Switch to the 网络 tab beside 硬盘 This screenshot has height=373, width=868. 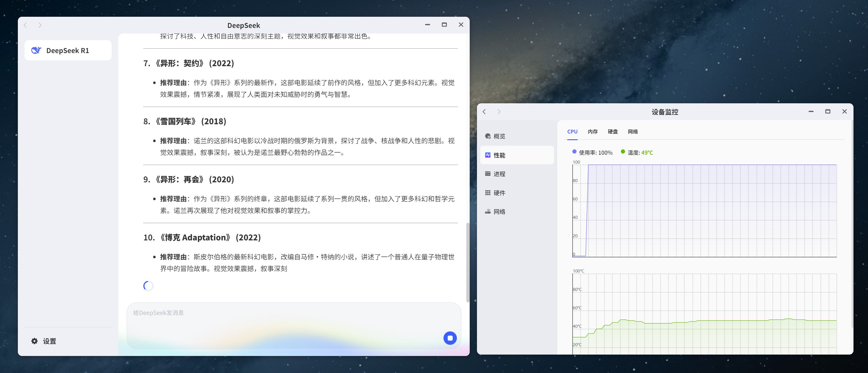pos(633,131)
